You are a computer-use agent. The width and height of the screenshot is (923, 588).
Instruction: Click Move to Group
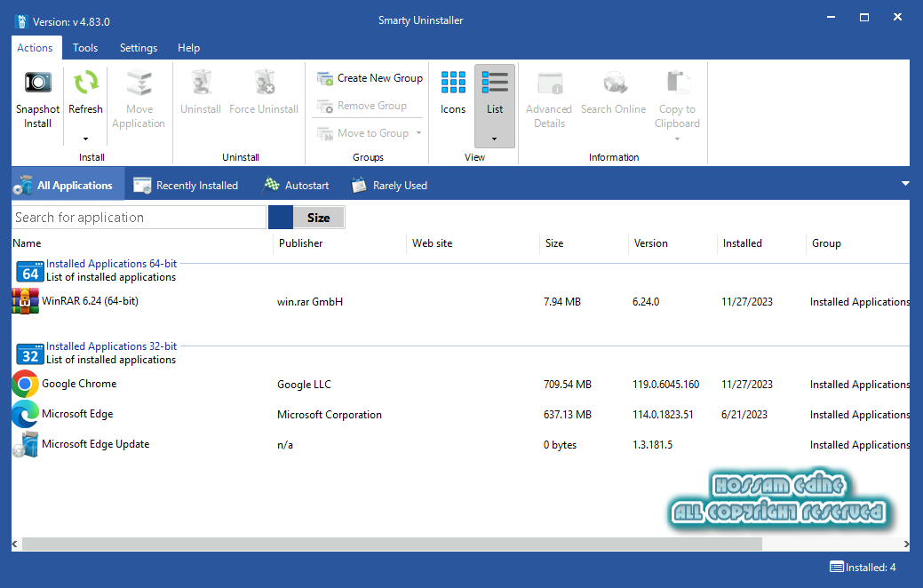coord(363,133)
